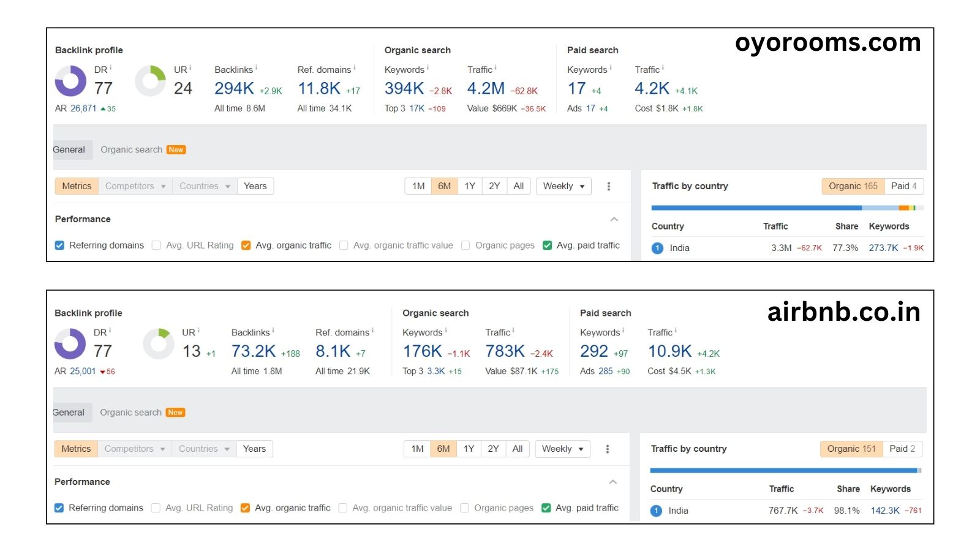Click traffic share bar in oyorooms.com country panel

787,208
